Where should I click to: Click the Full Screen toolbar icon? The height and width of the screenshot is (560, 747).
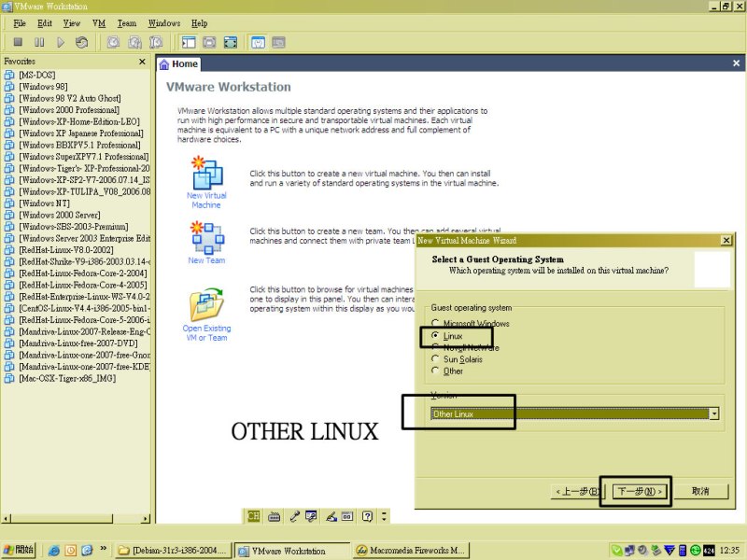[231, 42]
